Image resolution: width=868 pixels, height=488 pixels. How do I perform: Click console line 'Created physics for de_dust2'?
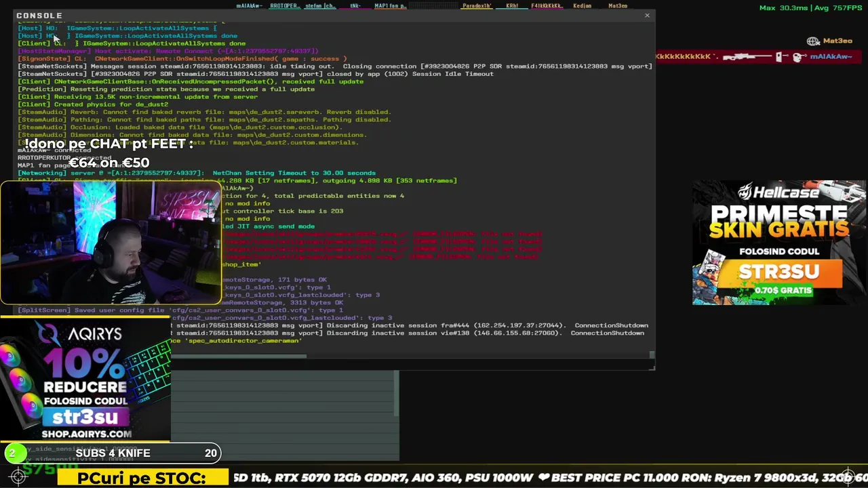[93, 104]
